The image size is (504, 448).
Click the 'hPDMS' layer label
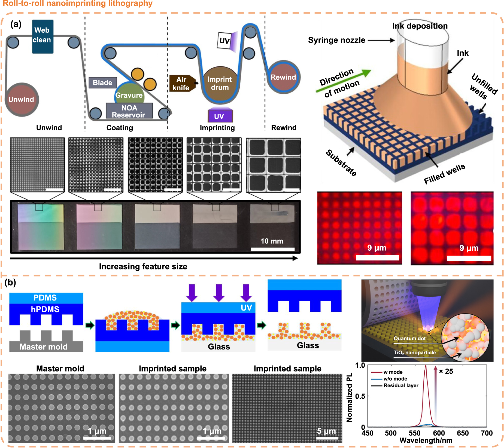tap(45, 309)
